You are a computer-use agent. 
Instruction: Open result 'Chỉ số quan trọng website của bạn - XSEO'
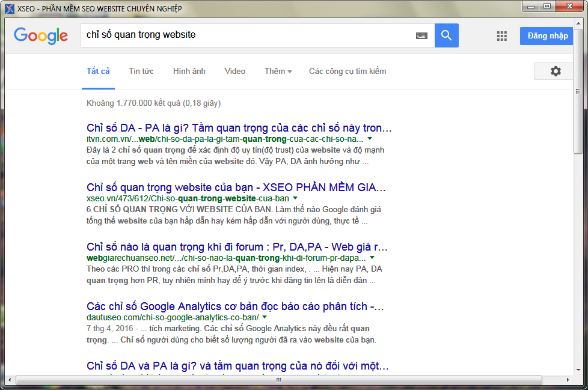[x=236, y=187]
